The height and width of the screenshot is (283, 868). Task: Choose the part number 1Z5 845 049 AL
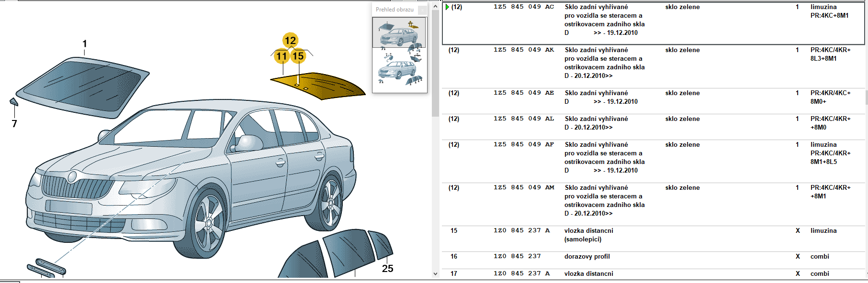coord(524,119)
